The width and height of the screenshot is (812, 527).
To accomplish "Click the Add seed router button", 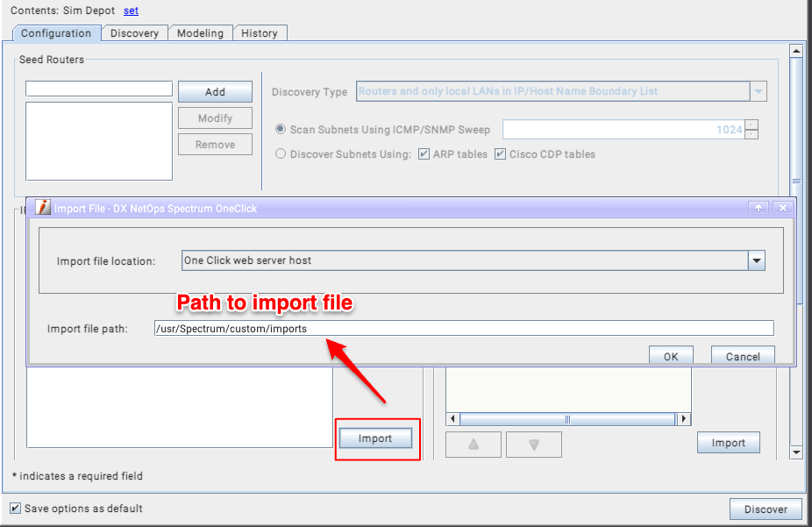I will 215,91.
